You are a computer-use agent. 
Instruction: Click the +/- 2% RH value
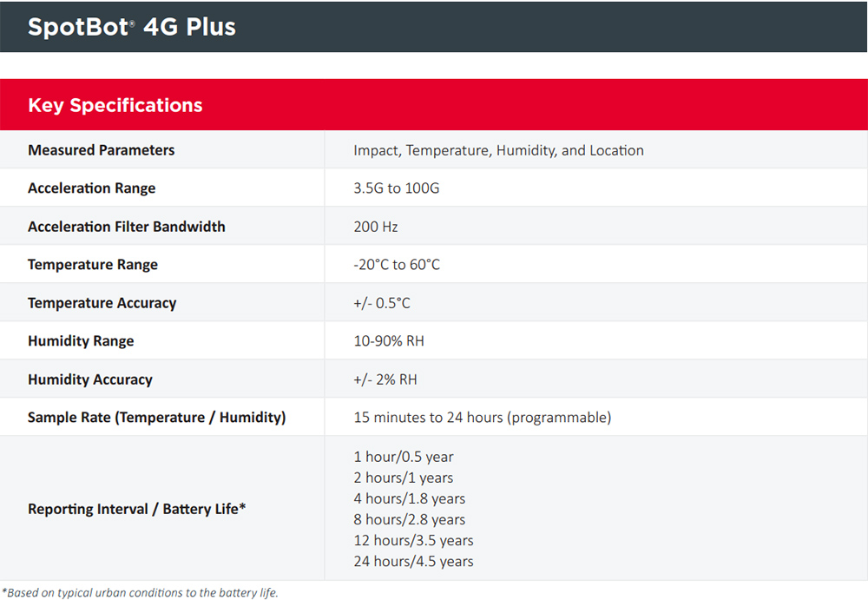coord(385,379)
